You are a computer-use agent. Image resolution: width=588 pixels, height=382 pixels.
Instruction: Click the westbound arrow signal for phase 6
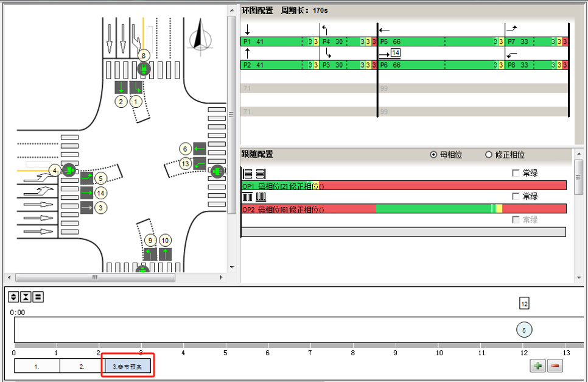point(200,148)
